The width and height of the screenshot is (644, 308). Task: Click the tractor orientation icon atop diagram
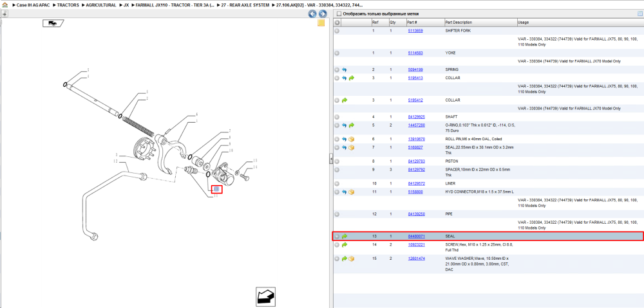point(53,23)
